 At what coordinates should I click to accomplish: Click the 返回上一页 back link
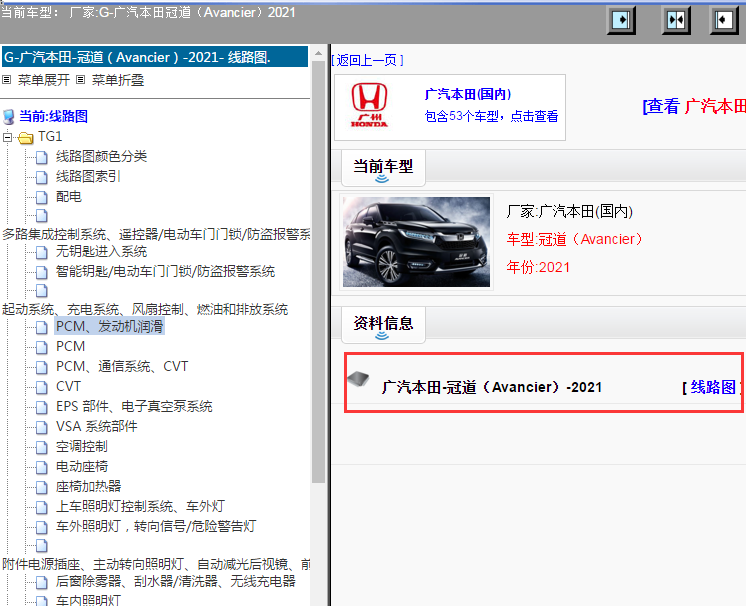pyautogui.click(x=367, y=60)
